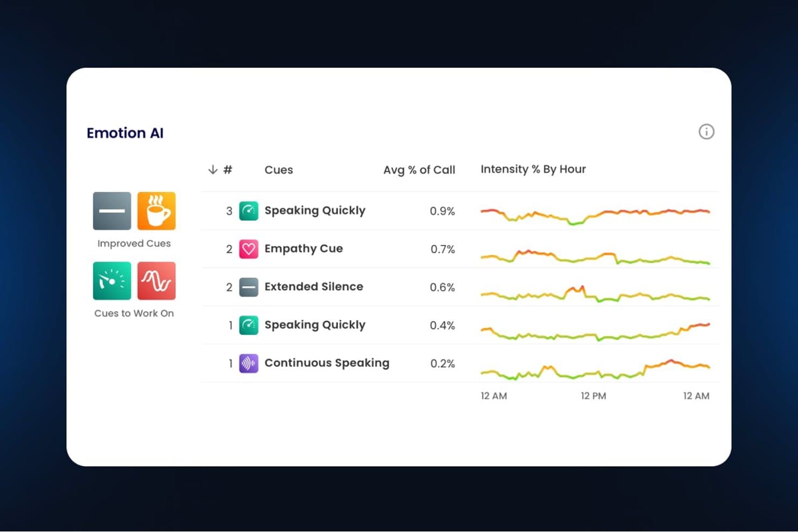The width and height of the screenshot is (798, 532).
Task: Click the sort arrow beside the # column
Action: tap(213, 170)
